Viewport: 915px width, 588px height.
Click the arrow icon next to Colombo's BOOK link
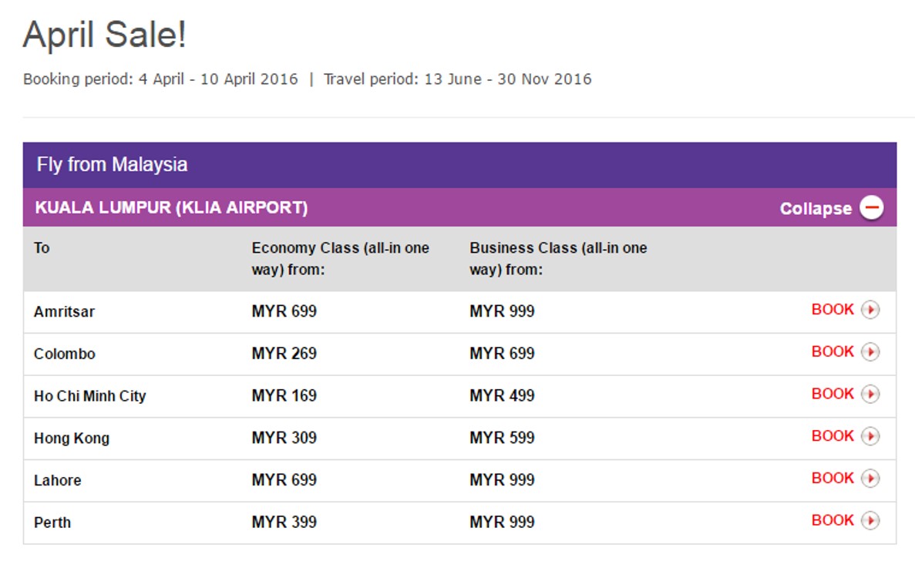pyautogui.click(x=870, y=351)
